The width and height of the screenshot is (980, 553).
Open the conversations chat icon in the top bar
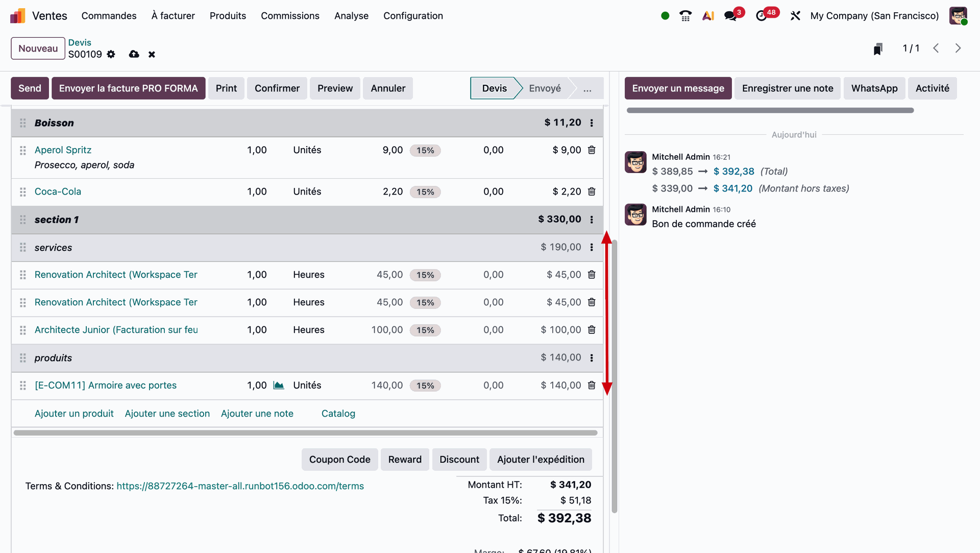[730, 16]
